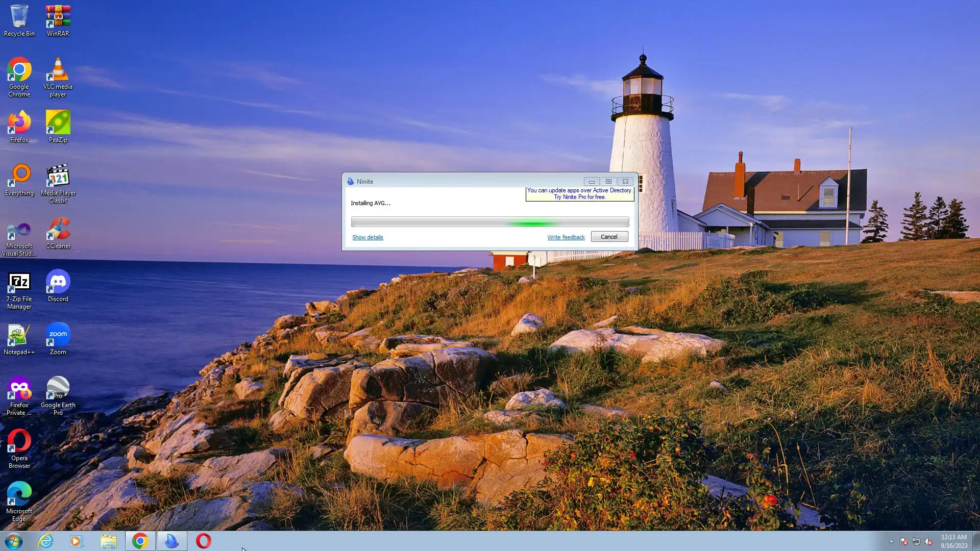Open Windows Explorer from the taskbar

coord(108,541)
